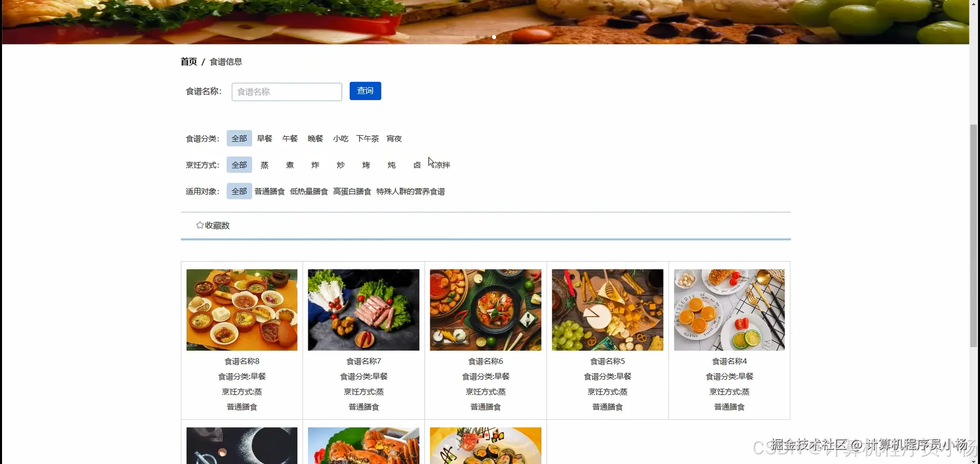Click the star icon next to 收藏数
The image size is (980, 464).
pyautogui.click(x=200, y=225)
